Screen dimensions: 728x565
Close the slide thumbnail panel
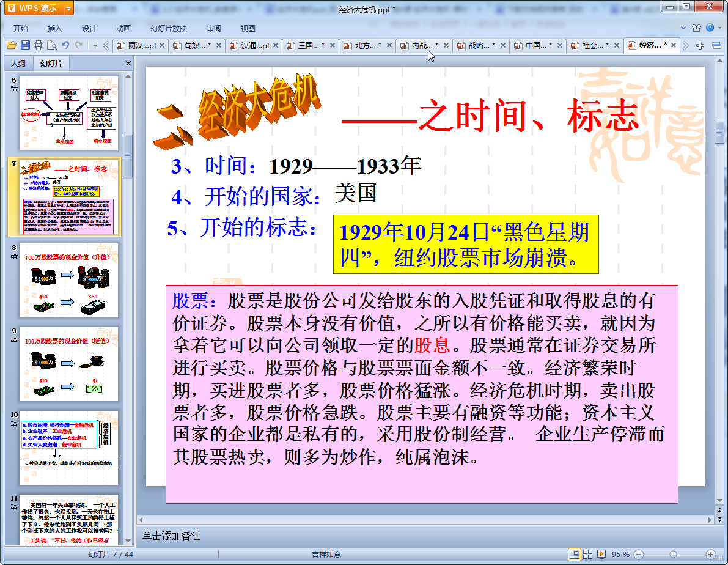pyautogui.click(x=128, y=63)
